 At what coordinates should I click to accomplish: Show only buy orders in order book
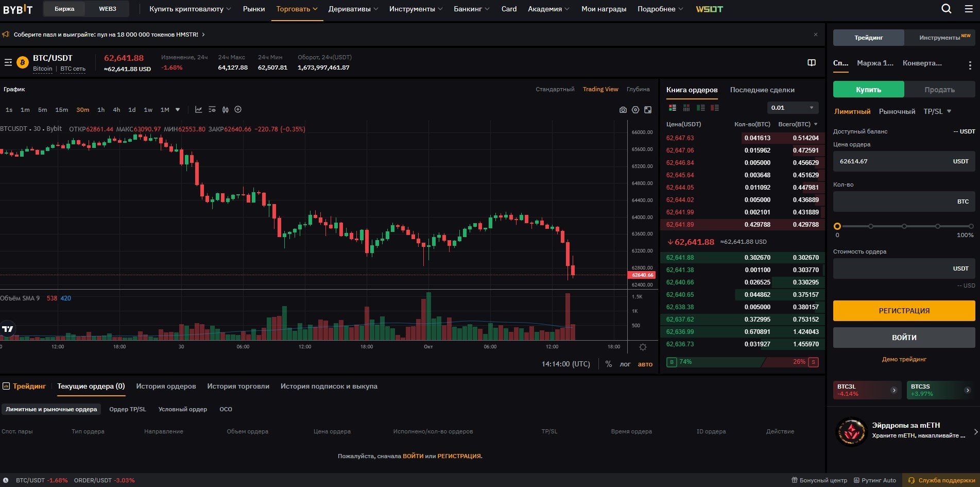700,108
